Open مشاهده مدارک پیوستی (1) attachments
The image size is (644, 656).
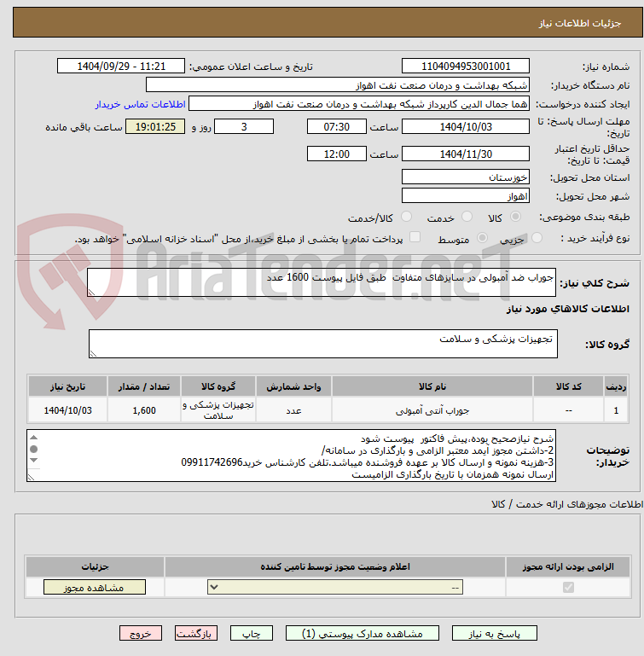(363, 634)
